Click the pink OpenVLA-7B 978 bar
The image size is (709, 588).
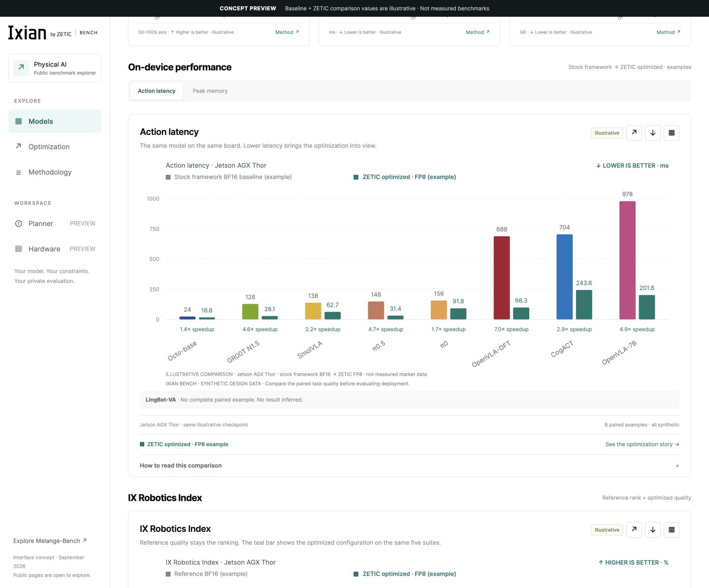click(x=627, y=261)
